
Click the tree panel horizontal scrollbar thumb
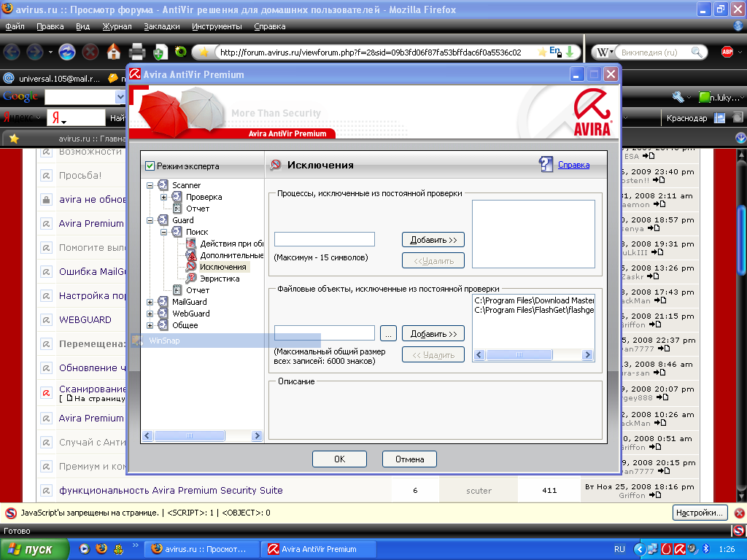point(190,436)
